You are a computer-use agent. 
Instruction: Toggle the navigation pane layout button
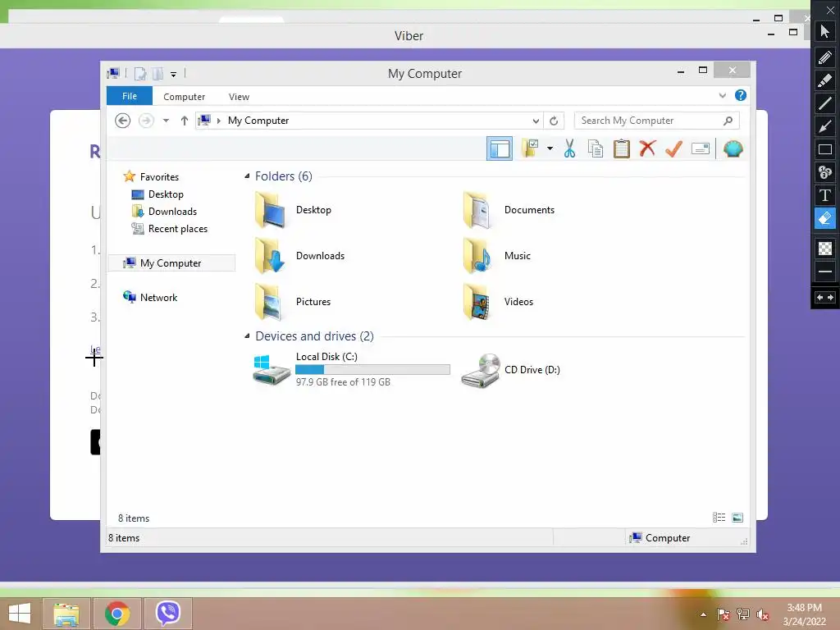click(x=500, y=149)
